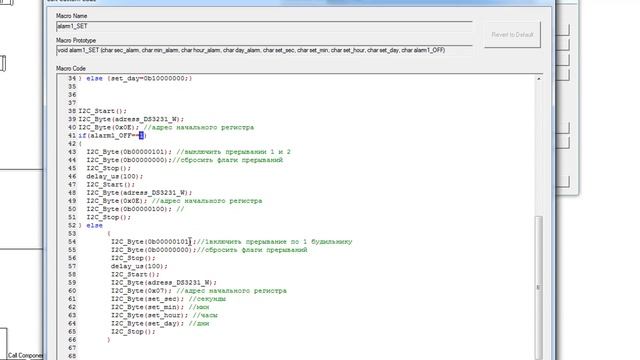
Task: Click line 50 I2C_Byte(0b00000100);
Action: click(x=129, y=209)
